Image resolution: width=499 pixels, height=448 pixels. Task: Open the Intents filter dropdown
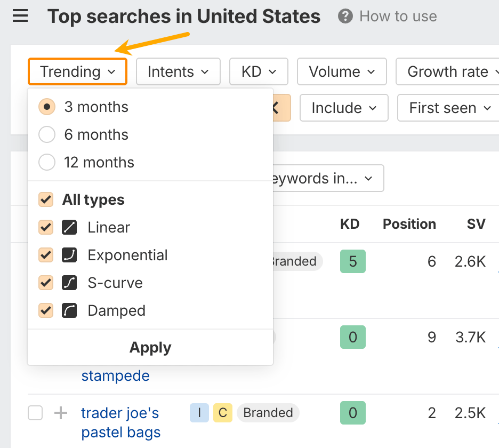[178, 71]
